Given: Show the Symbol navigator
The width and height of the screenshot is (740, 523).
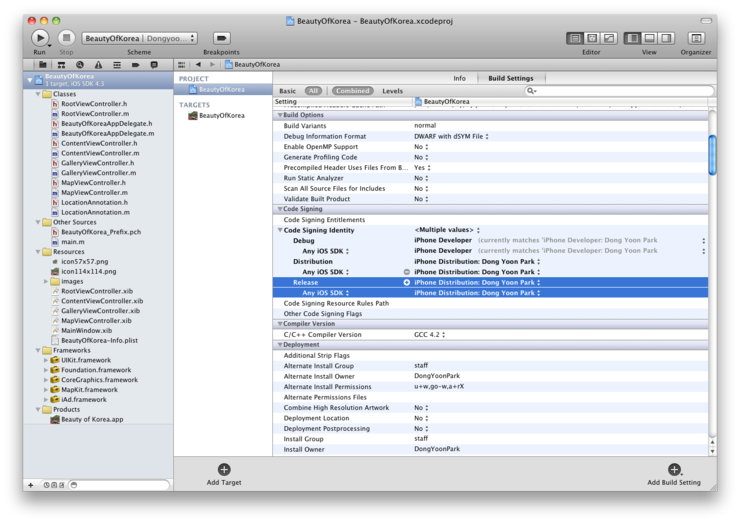Looking at the screenshot, I should coord(61,65).
